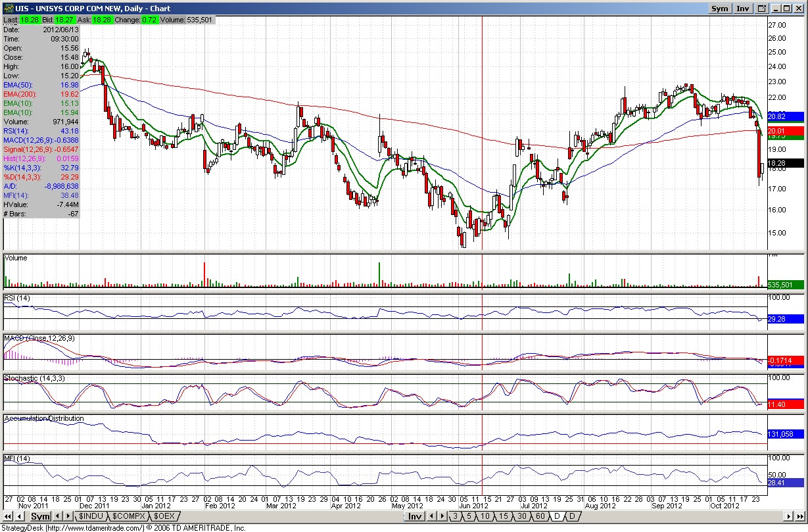Click the EMA(200) row in data box
808x532 pixels.
pyautogui.click(x=41, y=94)
